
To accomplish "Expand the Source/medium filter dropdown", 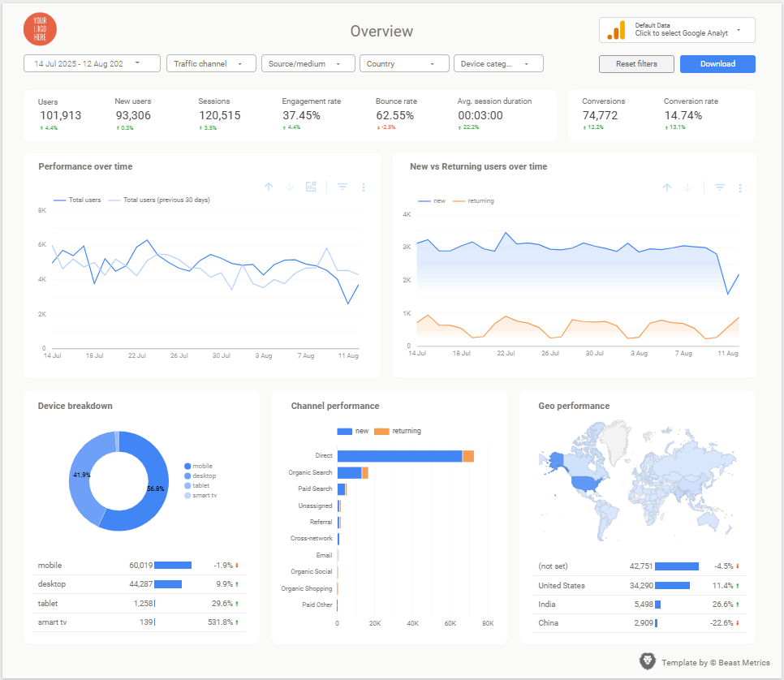I will tap(308, 63).
